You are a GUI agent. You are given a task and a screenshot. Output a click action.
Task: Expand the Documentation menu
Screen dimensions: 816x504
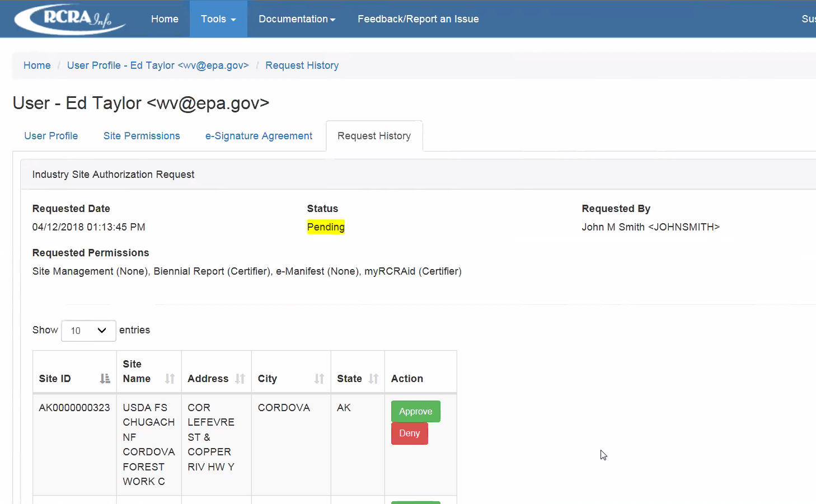[x=297, y=19]
